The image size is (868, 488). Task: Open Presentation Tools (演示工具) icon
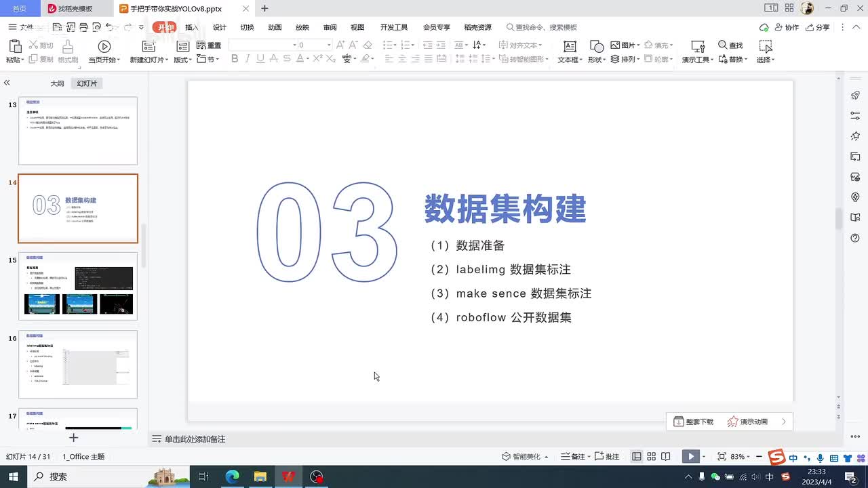[x=698, y=46]
